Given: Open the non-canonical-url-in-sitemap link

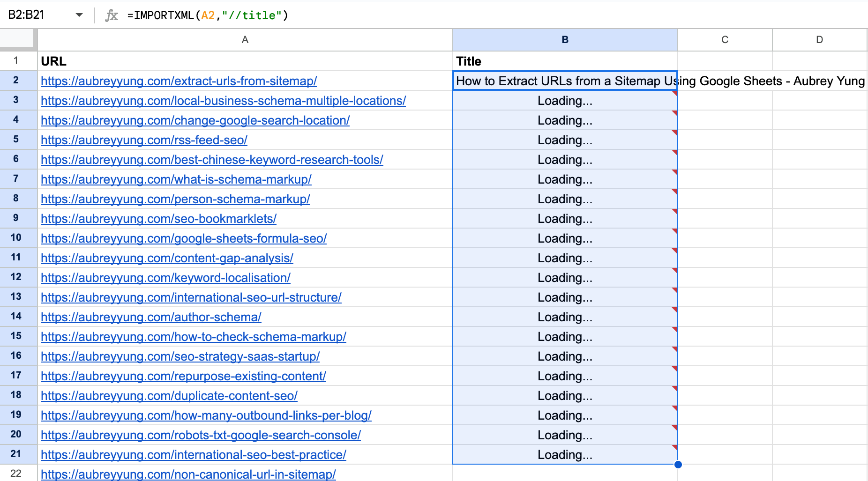Looking at the screenshot, I should pos(188,474).
